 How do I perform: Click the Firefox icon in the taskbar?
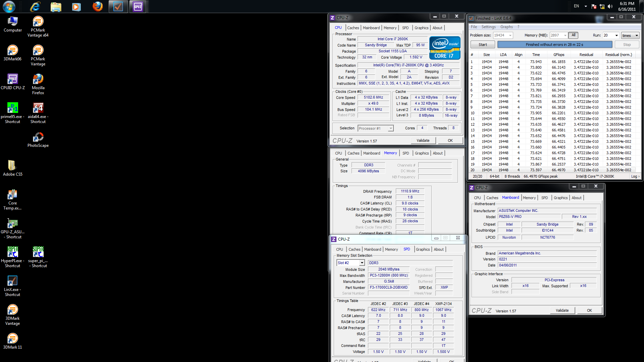pyautogui.click(x=98, y=7)
